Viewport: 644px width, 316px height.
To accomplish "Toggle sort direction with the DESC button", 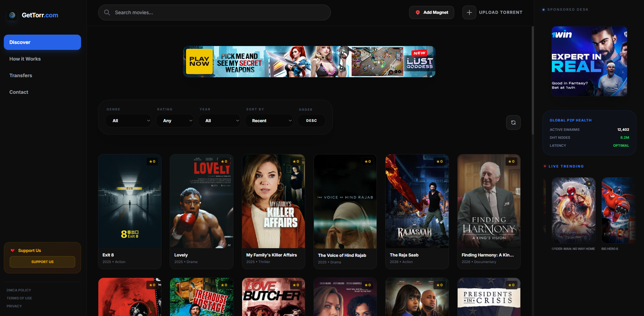I will (311, 120).
